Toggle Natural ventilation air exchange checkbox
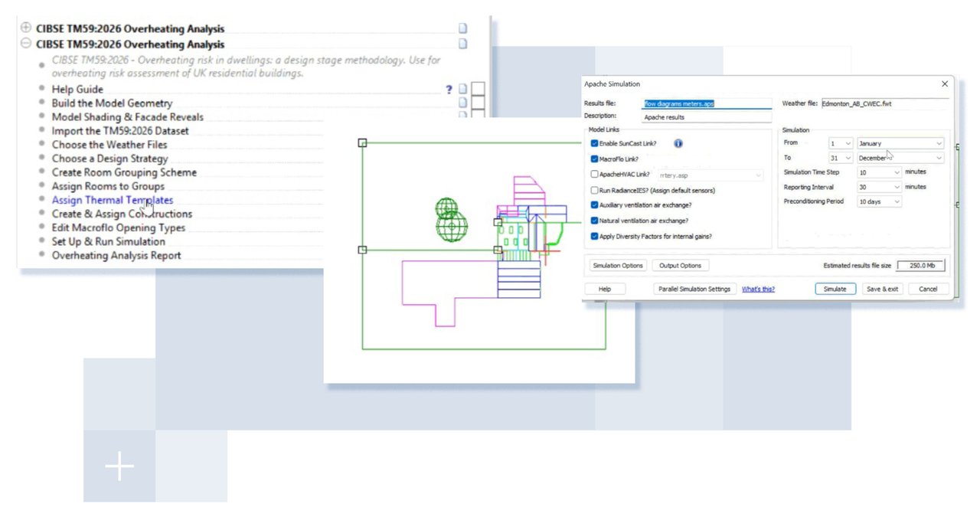 click(595, 221)
